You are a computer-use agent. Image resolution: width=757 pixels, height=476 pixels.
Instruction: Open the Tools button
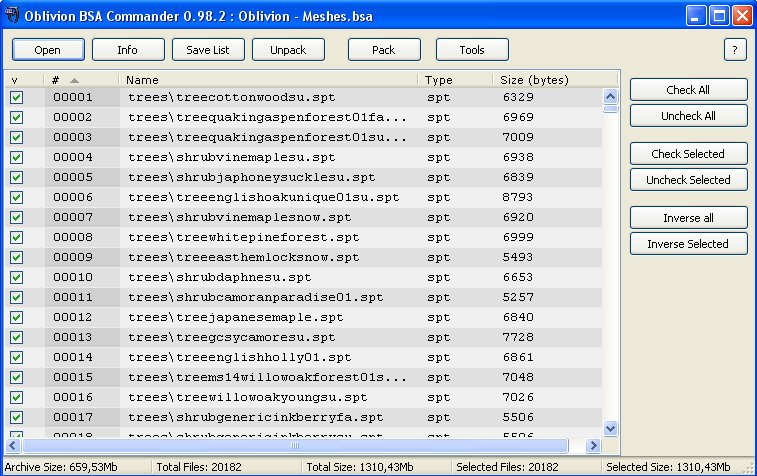[472, 50]
